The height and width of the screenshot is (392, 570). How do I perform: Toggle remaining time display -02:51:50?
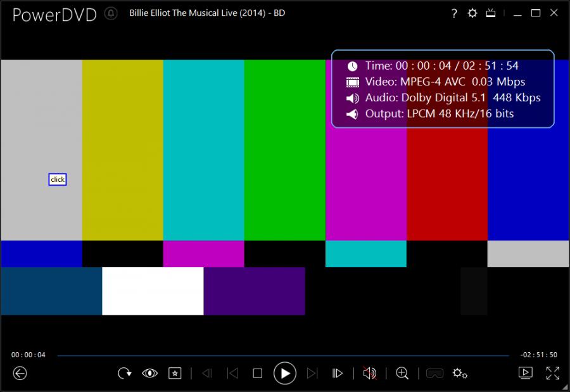point(539,355)
